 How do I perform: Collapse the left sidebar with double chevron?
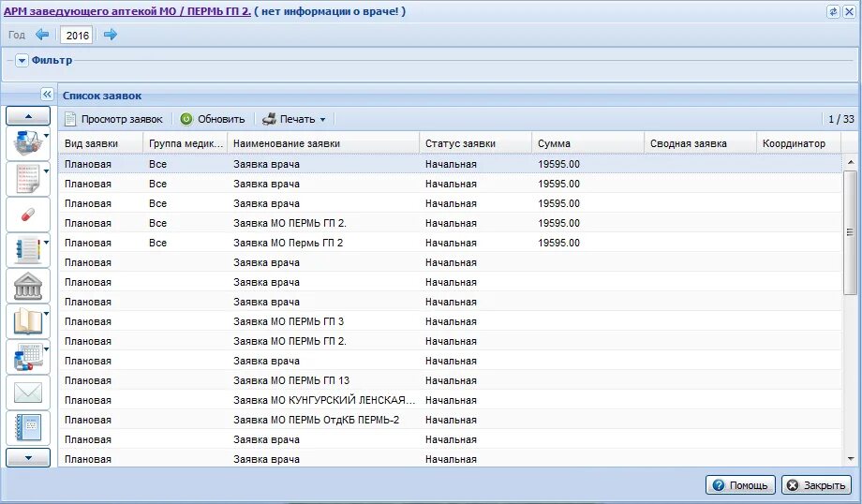(47, 95)
